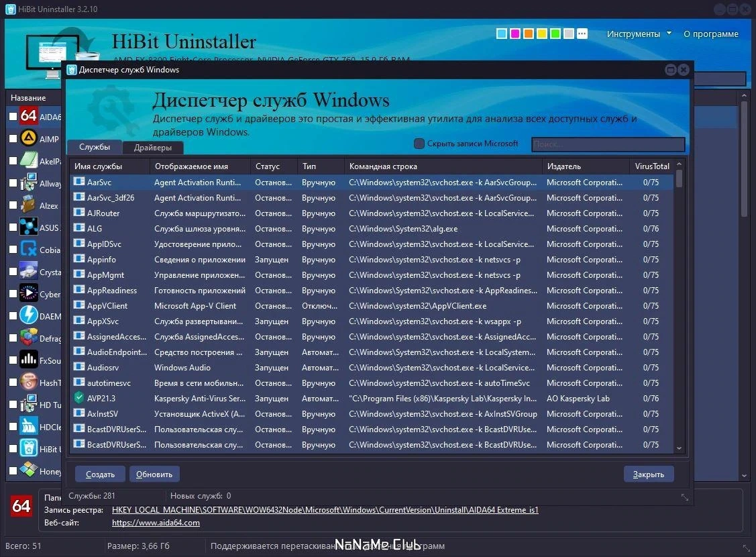This screenshot has height=557, width=756.
Task: Click the Honeyview program icon
Action: point(28,470)
